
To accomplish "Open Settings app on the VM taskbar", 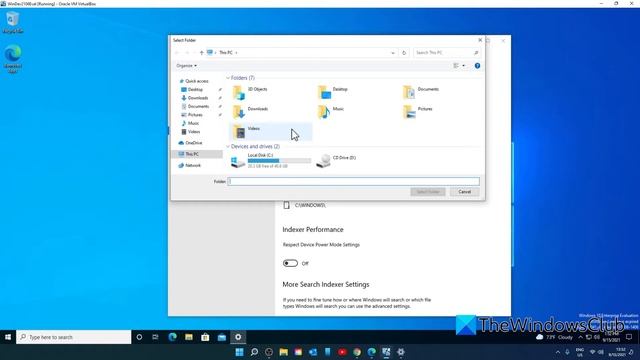I will tap(238, 337).
